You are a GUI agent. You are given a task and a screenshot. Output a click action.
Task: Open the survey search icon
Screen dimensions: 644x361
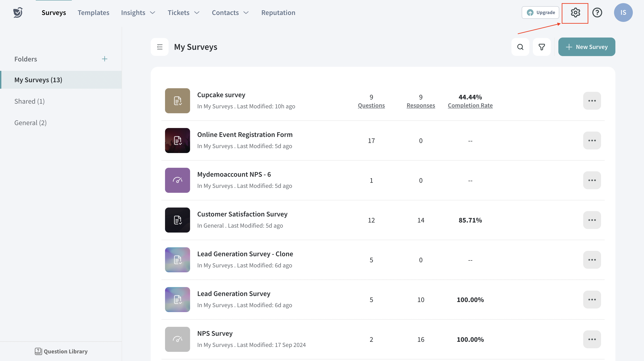pos(520,47)
